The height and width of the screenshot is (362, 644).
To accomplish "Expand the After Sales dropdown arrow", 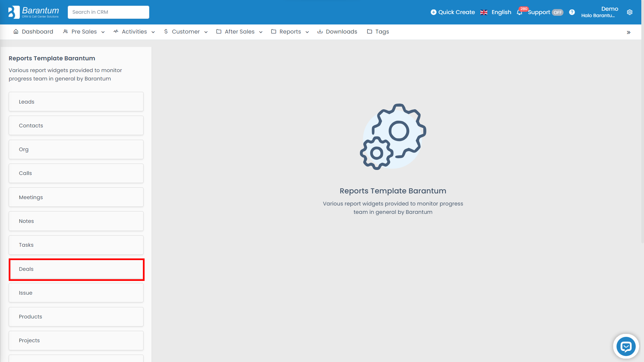I will [261, 32].
